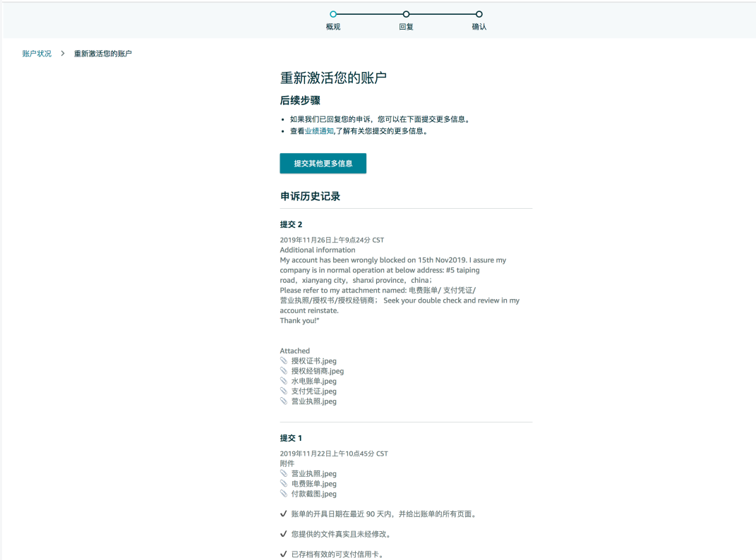The width and height of the screenshot is (756, 560).
Task: Click checkmark beside 已存档有效的可支付信用卡
Action: tap(284, 554)
